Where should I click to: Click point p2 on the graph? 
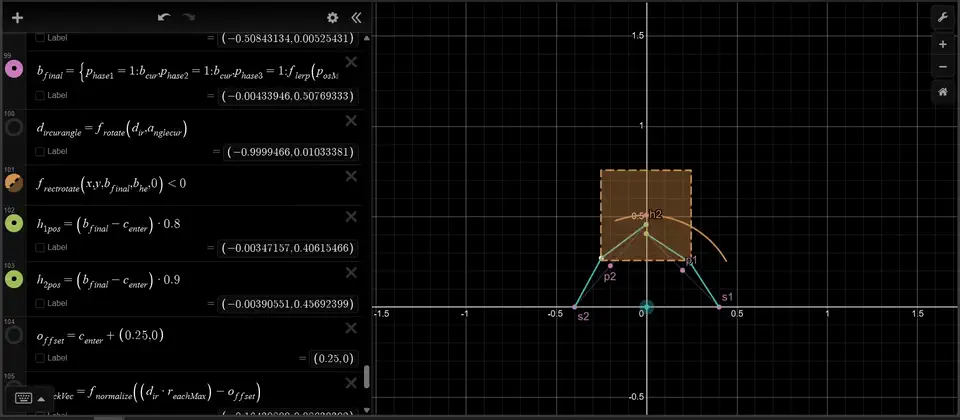(610, 266)
